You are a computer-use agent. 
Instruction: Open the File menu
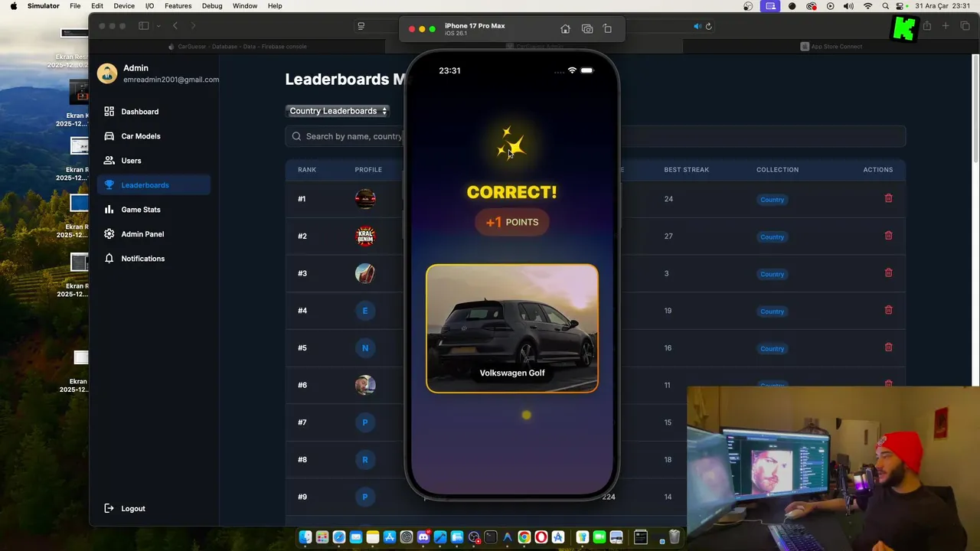tap(75, 6)
